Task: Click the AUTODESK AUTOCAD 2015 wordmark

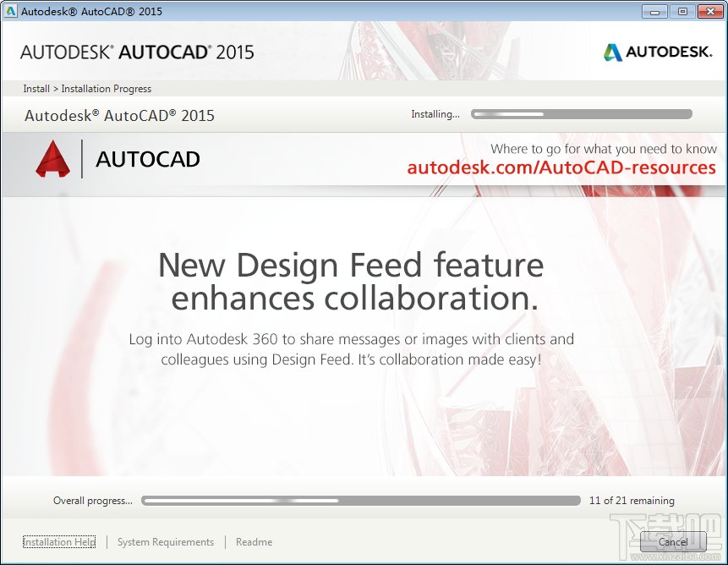Action: (137, 52)
